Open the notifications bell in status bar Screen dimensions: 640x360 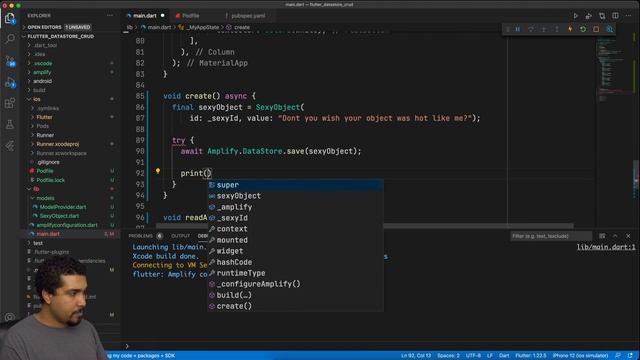tap(631, 356)
